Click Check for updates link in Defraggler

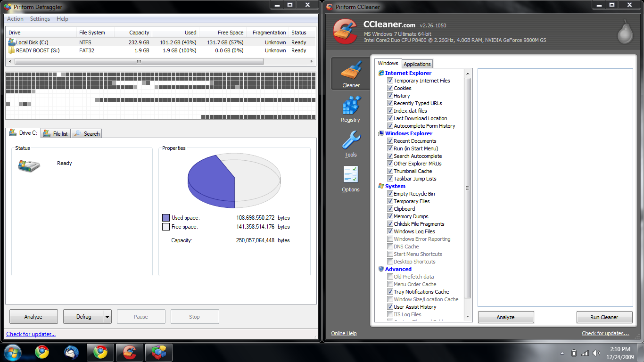pyautogui.click(x=31, y=334)
